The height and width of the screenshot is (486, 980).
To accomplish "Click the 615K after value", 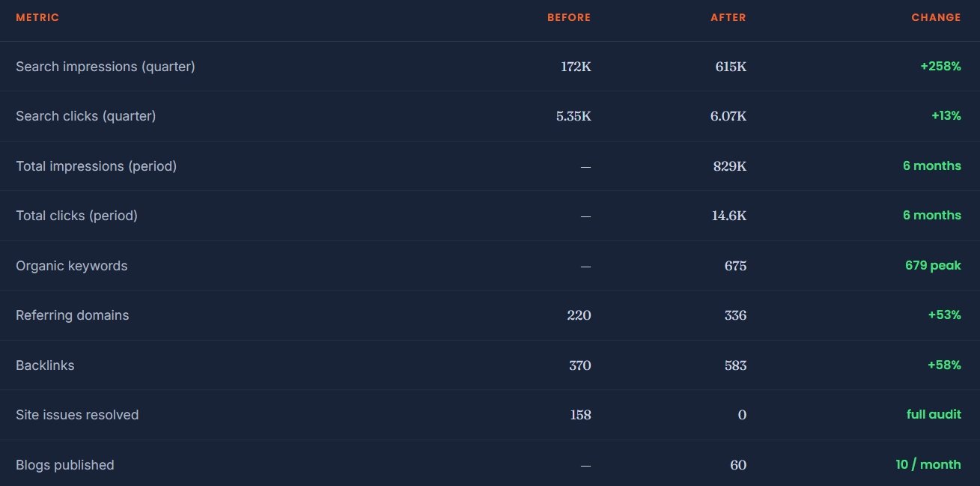I will coord(731,67).
